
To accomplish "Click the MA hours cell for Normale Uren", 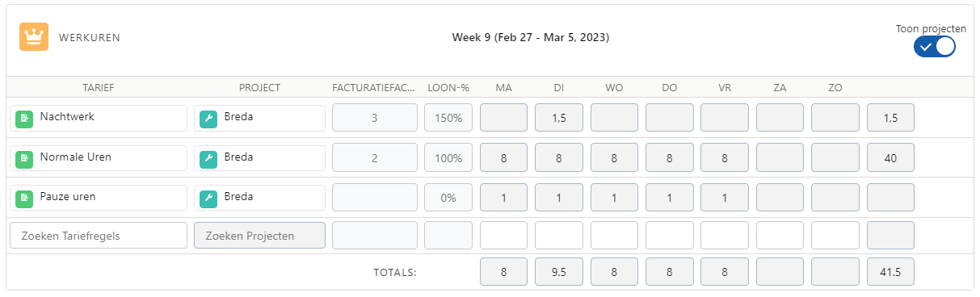I will click(x=503, y=158).
